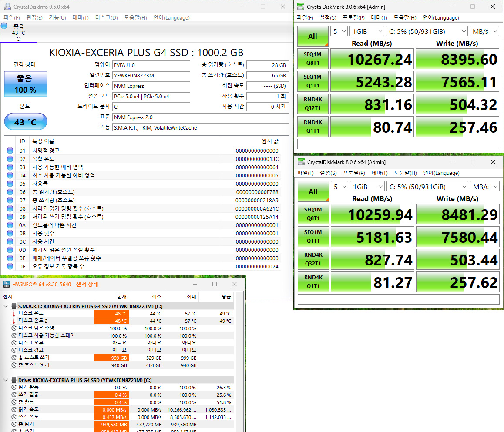Run All tests in bottom CrystalDiskMark
This screenshot has width=504, height=432.
coord(313,191)
